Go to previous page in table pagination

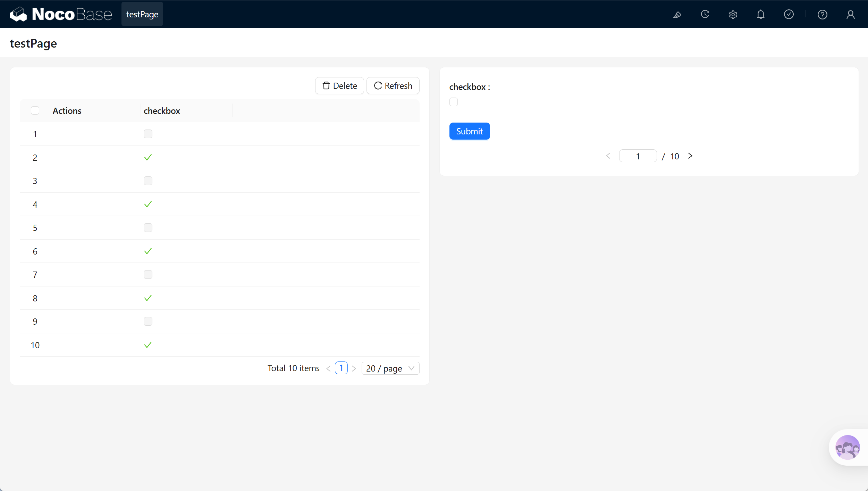(328, 368)
